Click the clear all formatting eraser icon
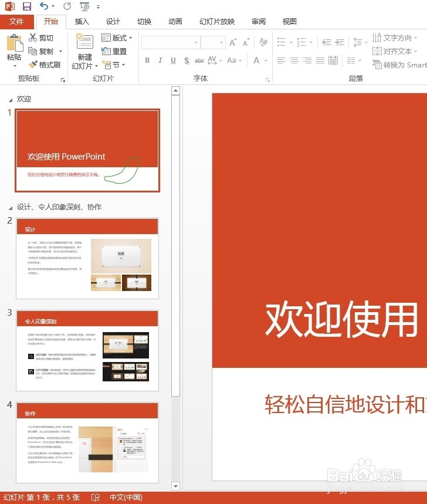This screenshot has width=427, height=504. [263, 42]
